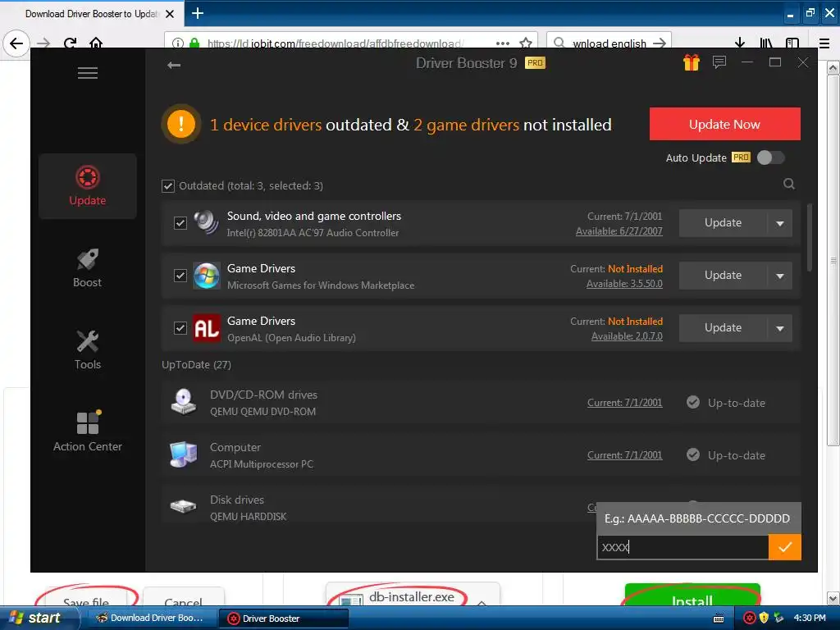
Task: Reload the page in the browser
Action: pyautogui.click(x=71, y=43)
